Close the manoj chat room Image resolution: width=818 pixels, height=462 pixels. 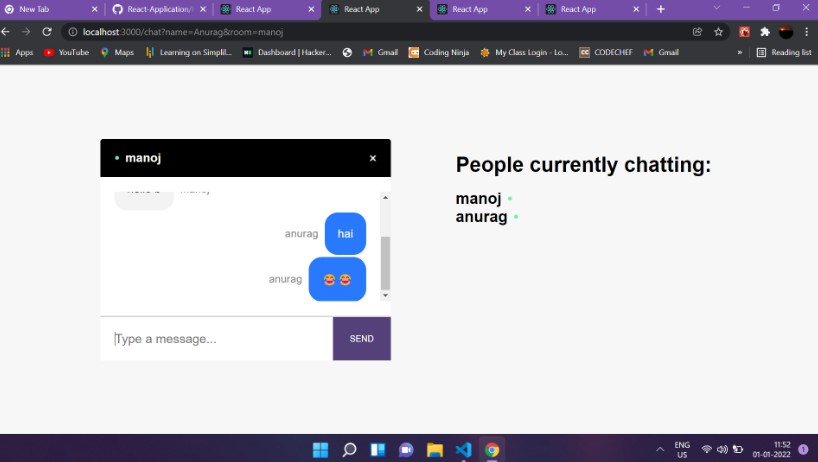coord(372,158)
